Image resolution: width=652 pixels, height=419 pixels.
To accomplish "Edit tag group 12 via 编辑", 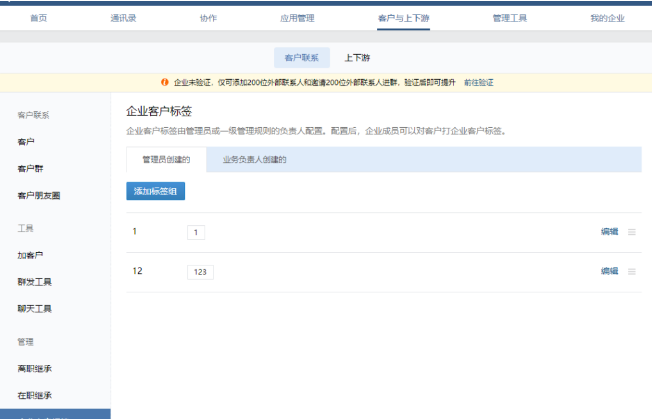I will 609,271.
